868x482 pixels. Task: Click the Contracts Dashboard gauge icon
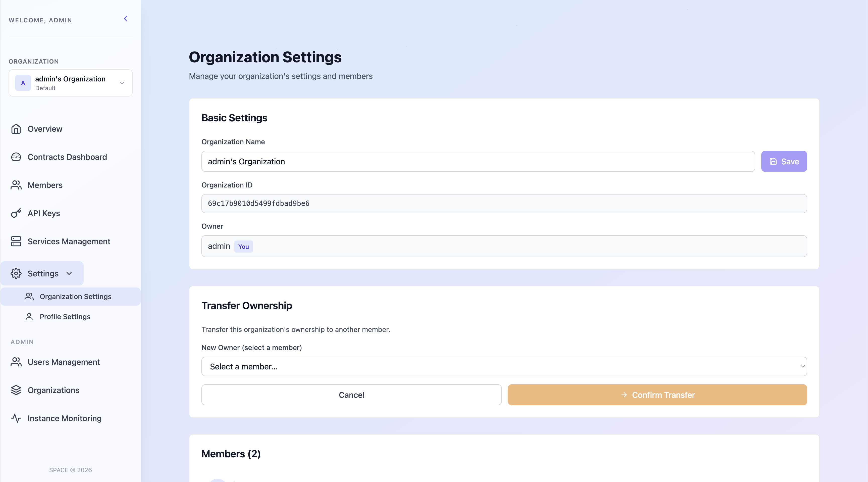click(16, 157)
